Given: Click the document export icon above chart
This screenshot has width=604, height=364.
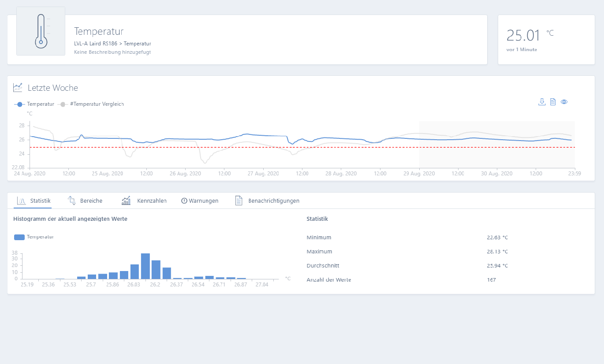Looking at the screenshot, I should [552, 102].
